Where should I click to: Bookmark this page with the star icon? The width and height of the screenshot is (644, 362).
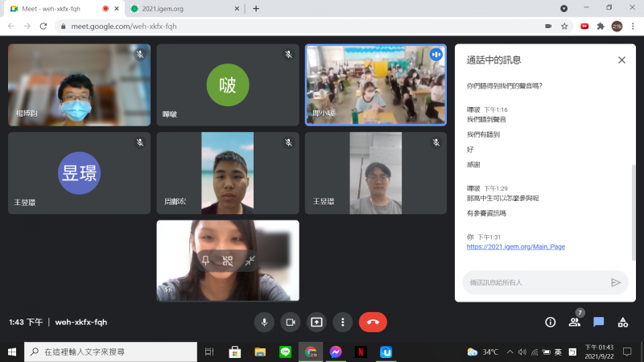point(565,26)
